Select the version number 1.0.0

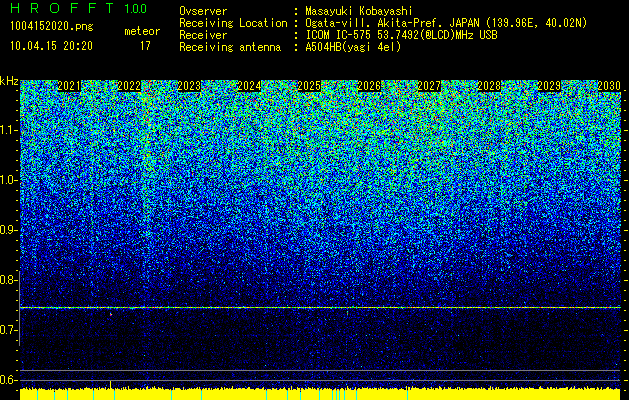click(136, 9)
